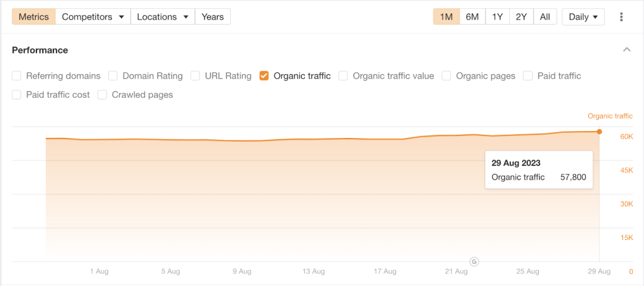644x286 pixels.
Task: Enable the Paid traffic cost checkbox
Action: pyautogui.click(x=17, y=95)
